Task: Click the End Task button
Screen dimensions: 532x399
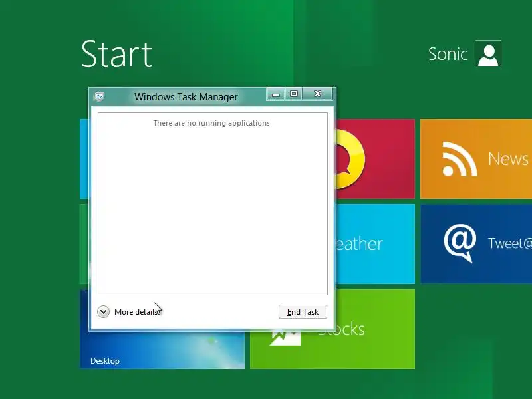Action: coord(303,311)
